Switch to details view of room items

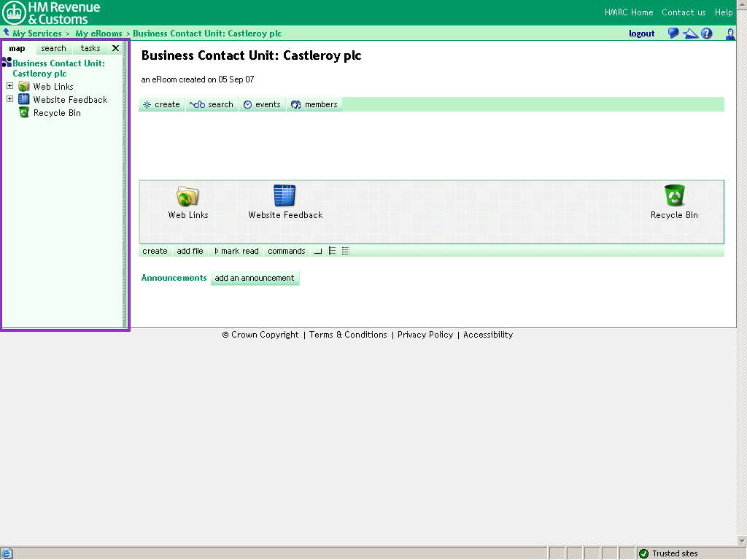345,251
